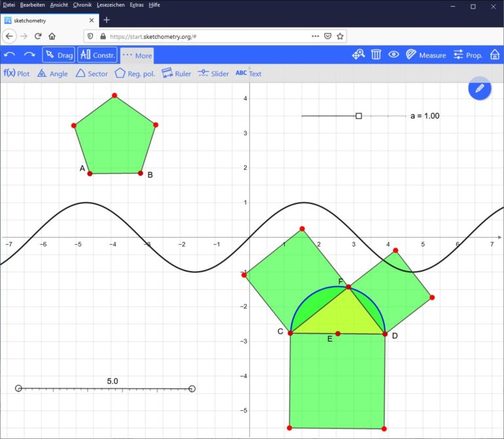Open the Prop. properties panel

pos(467,55)
